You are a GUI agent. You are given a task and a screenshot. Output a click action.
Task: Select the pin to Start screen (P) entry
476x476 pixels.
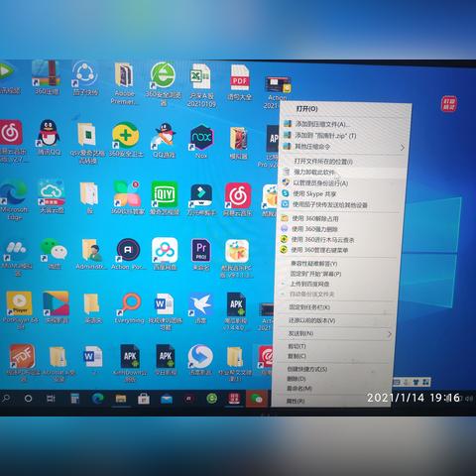pos(315,274)
